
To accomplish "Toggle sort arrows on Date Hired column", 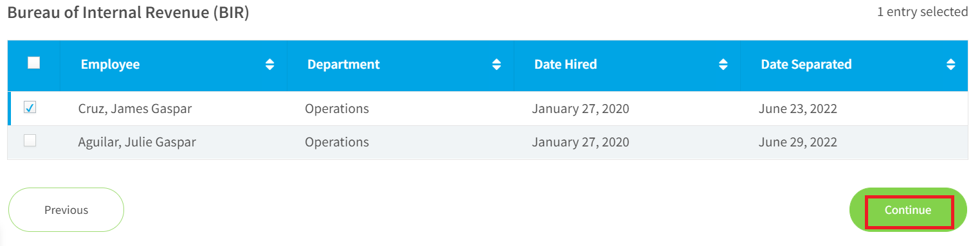I will [723, 64].
